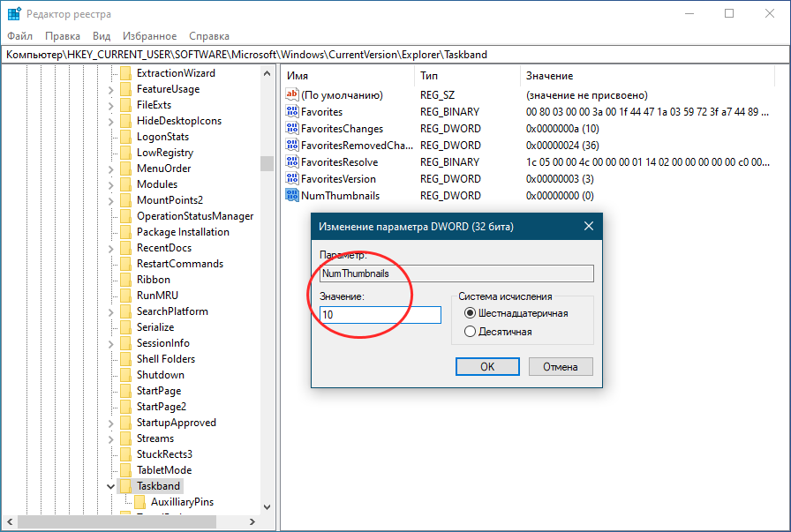This screenshot has width=791, height=532.
Task: Expand the HideDesktopIcons tree node
Action: (x=111, y=122)
